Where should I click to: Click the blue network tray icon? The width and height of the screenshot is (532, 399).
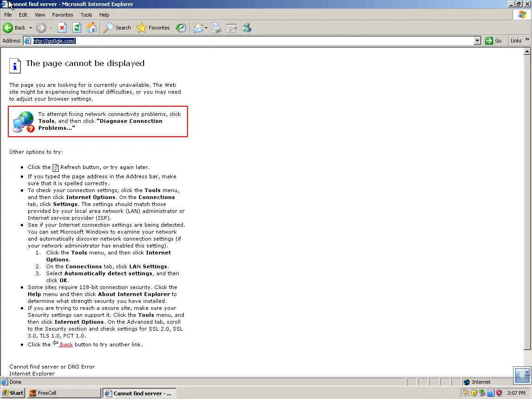click(490, 393)
